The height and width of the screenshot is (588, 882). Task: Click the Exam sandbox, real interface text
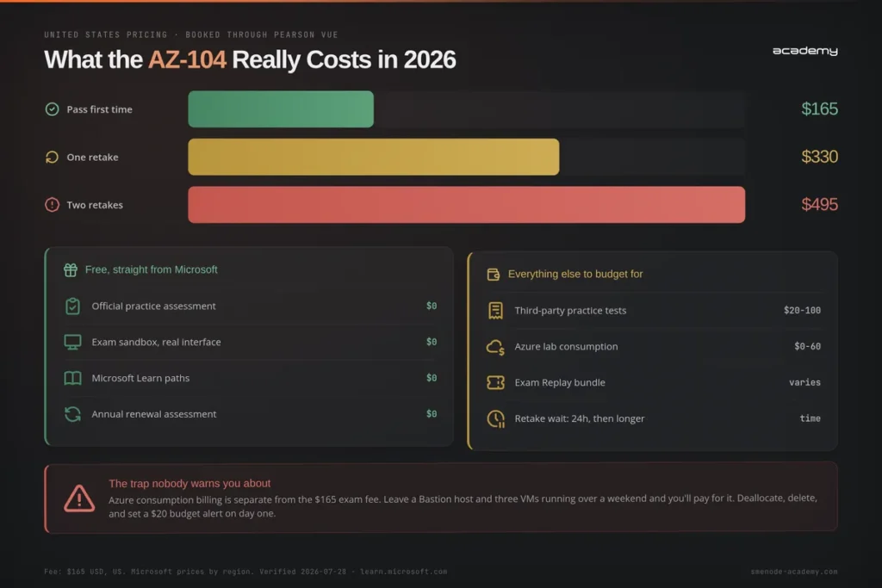click(x=157, y=343)
